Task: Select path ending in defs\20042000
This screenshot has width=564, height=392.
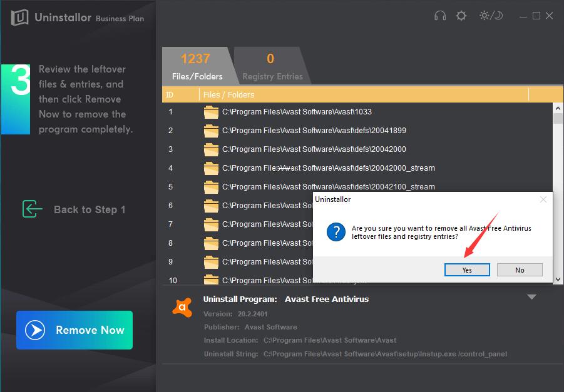Action: point(314,149)
